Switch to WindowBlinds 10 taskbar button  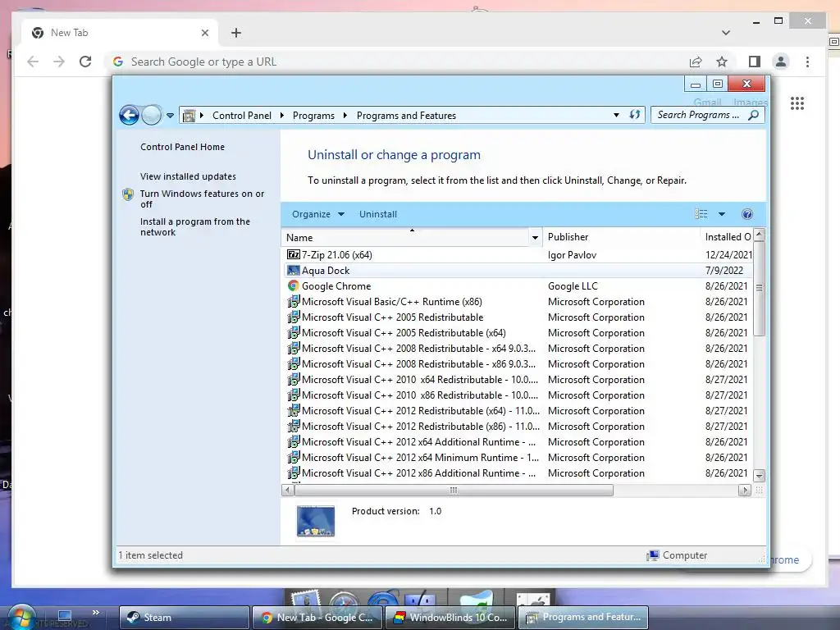click(449, 617)
